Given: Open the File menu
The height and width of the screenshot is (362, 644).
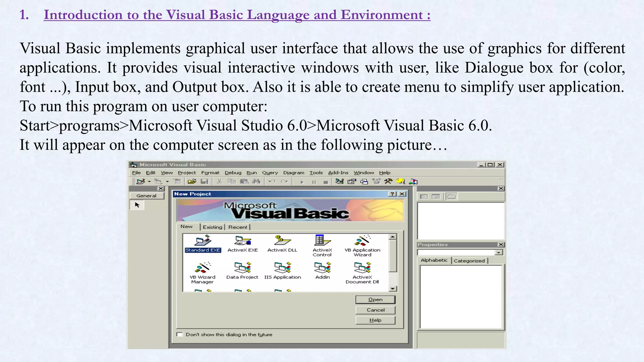Looking at the screenshot, I should pos(136,173).
